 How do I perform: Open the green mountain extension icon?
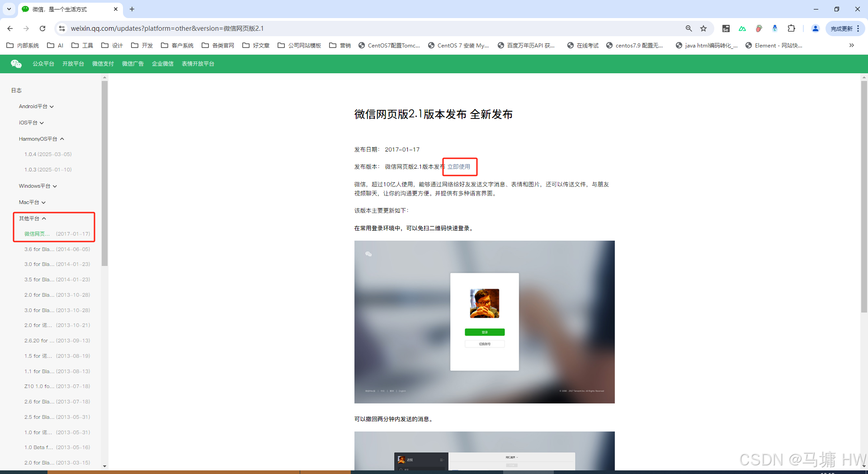(742, 28)
